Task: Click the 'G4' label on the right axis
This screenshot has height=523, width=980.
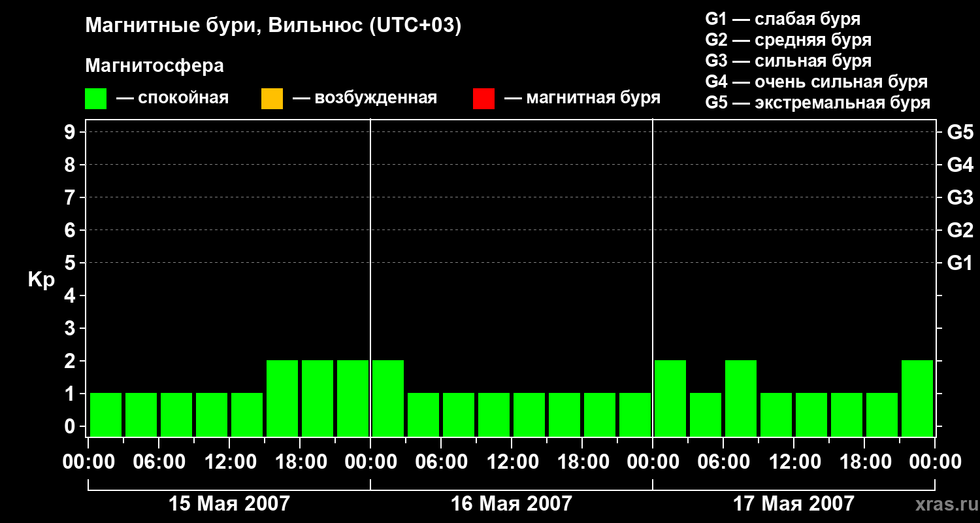Action: 960,165
